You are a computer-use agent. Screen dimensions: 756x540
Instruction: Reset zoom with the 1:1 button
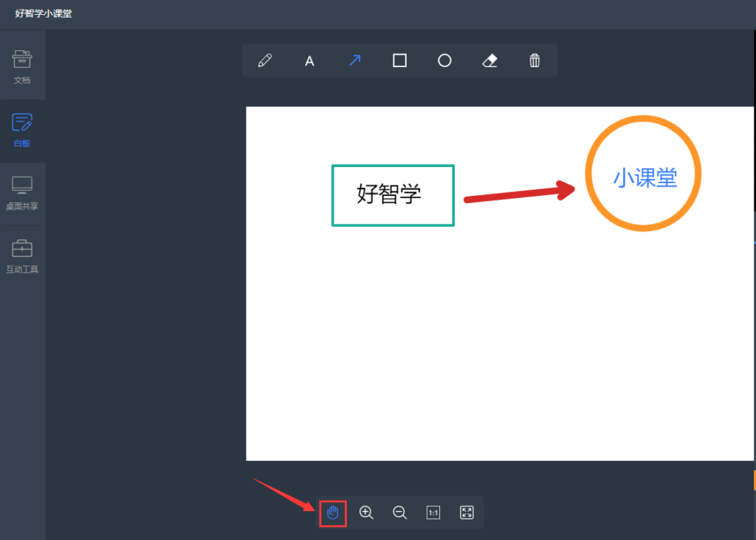[x=433, y=513]
